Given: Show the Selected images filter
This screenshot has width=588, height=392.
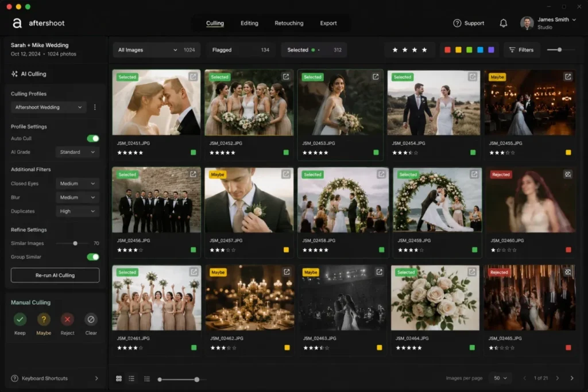Looking at the screenshot, I should 314,50.
